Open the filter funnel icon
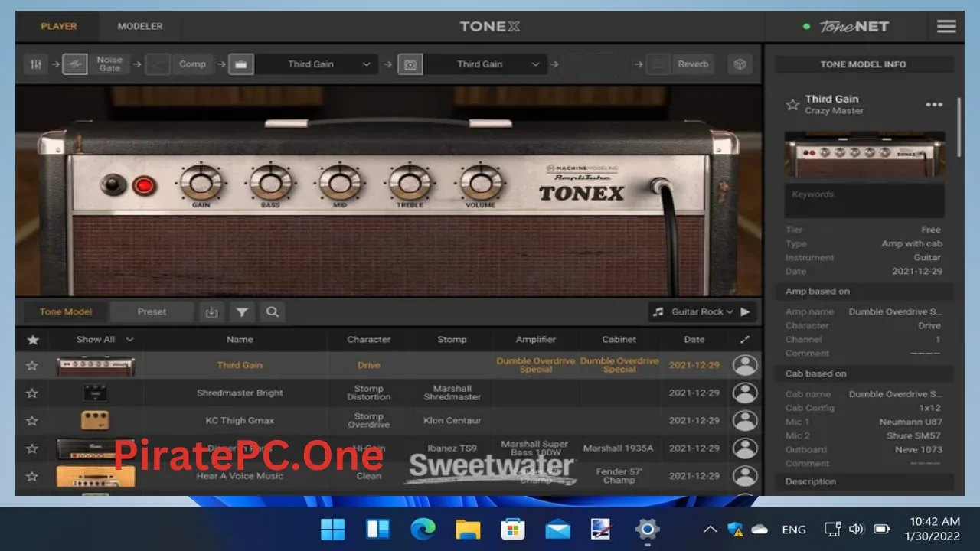 click(242, 312)
